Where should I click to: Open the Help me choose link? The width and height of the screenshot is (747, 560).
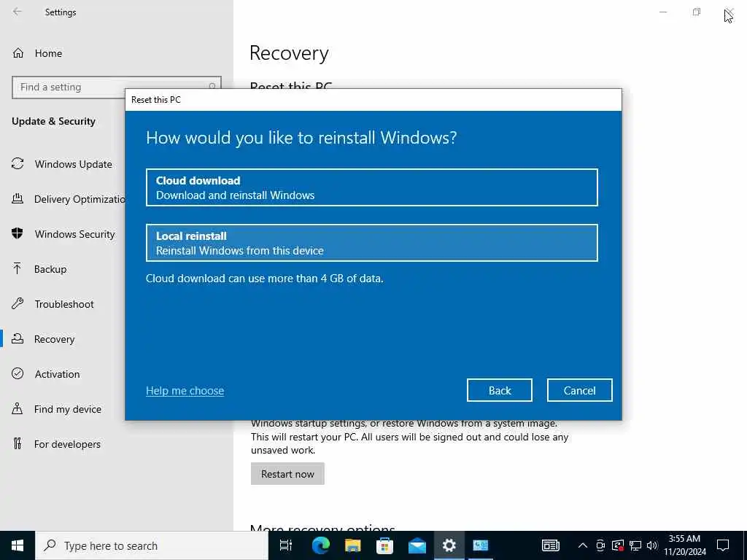(x=185, y=391)
